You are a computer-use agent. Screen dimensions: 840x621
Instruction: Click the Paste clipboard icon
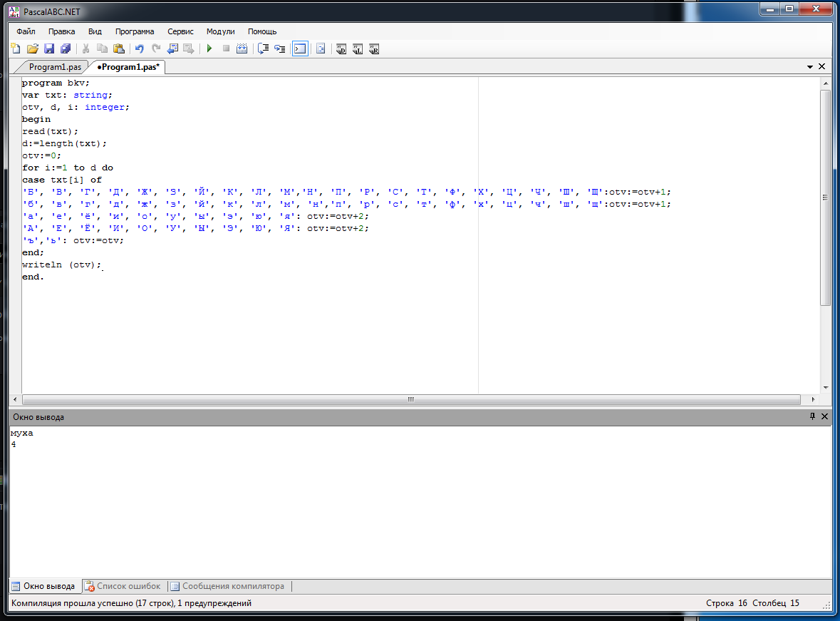[x=119, y=49]
